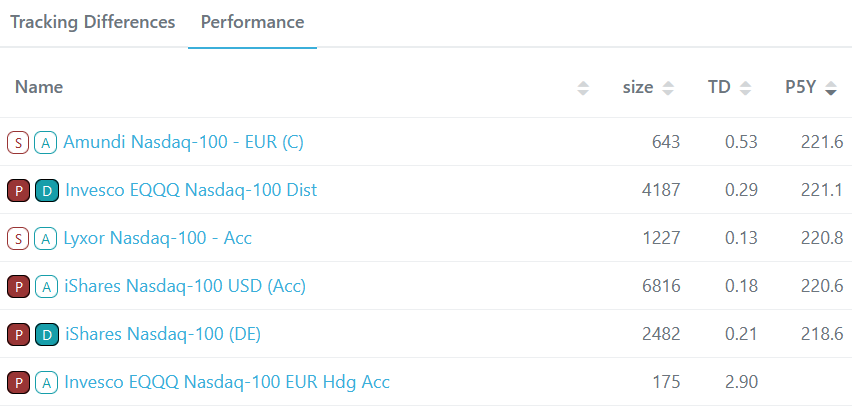The width and height of the screenshot is (852, 408).
Task: Click the P badge beside Invesco EQQQ Dist
Action: coord(17,190)
